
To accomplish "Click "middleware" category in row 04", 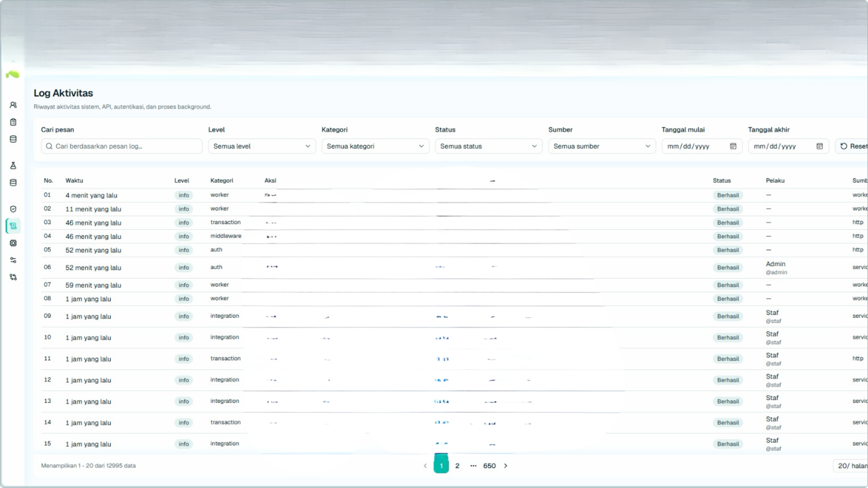I will [x=226, y=236].
